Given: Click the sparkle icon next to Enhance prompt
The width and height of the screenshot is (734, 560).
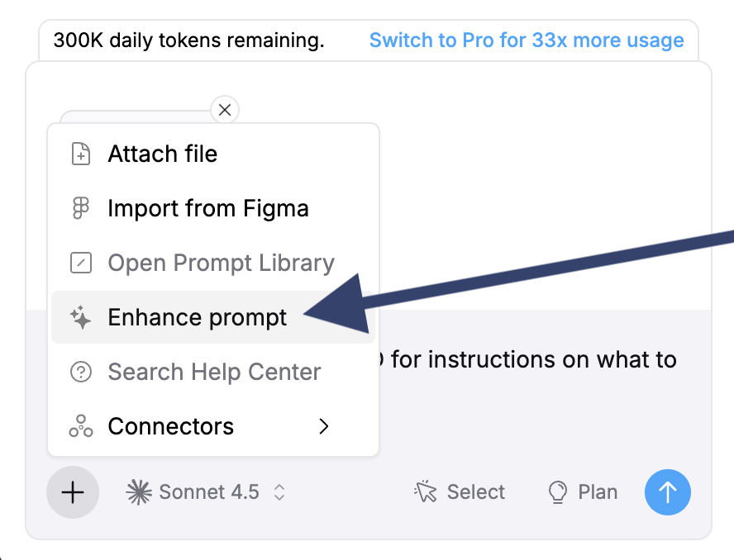Looking at the screenshot, I should click(x=80, y=317).
